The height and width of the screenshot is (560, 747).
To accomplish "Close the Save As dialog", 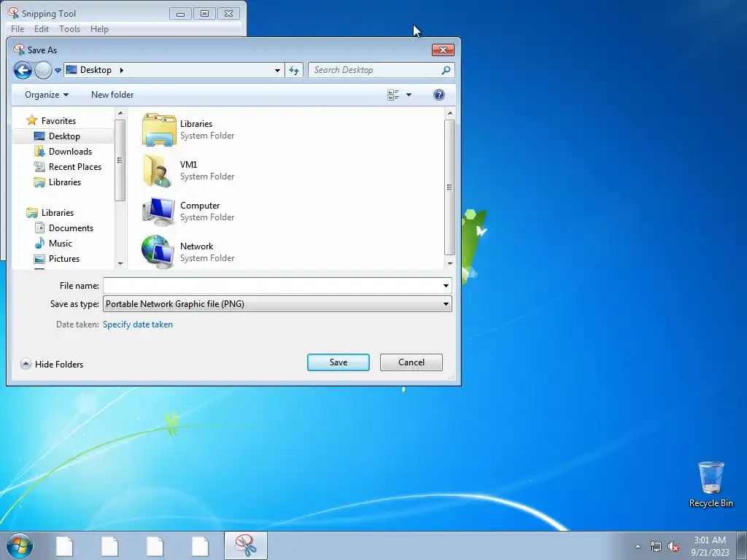I will (x=443, y=50).
